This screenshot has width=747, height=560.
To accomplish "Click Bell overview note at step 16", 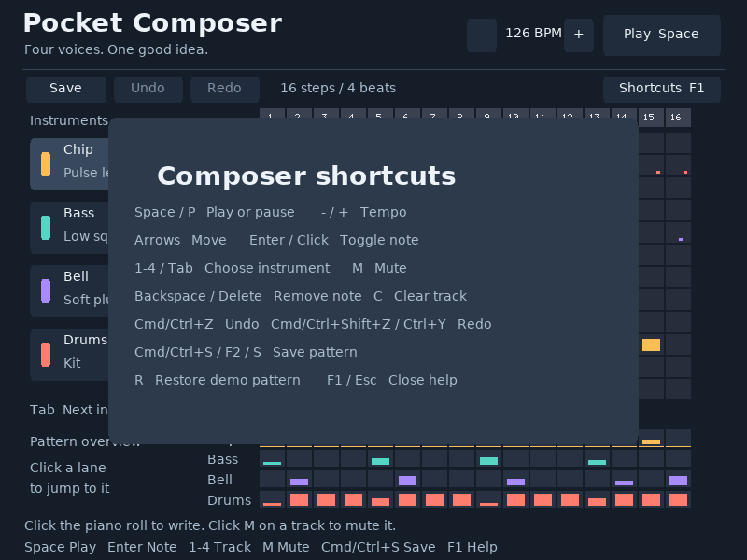I will coord(679,480).
